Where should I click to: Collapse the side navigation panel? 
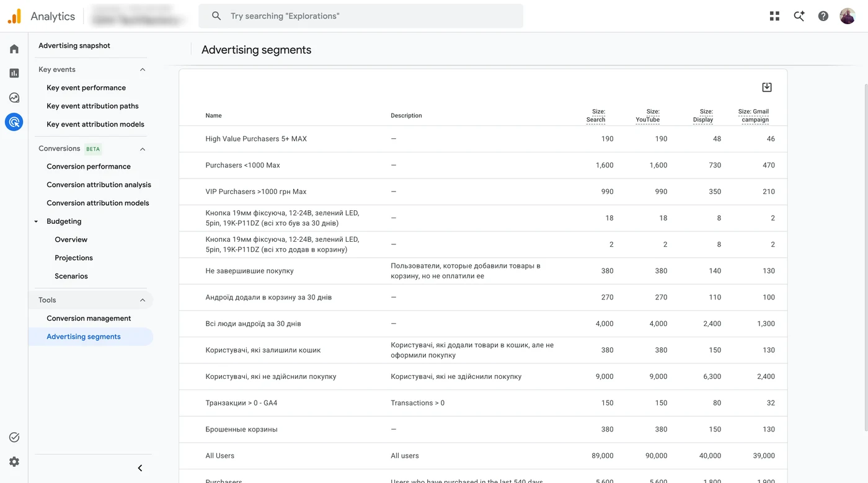pyautogui.click(x=140, y=468)
